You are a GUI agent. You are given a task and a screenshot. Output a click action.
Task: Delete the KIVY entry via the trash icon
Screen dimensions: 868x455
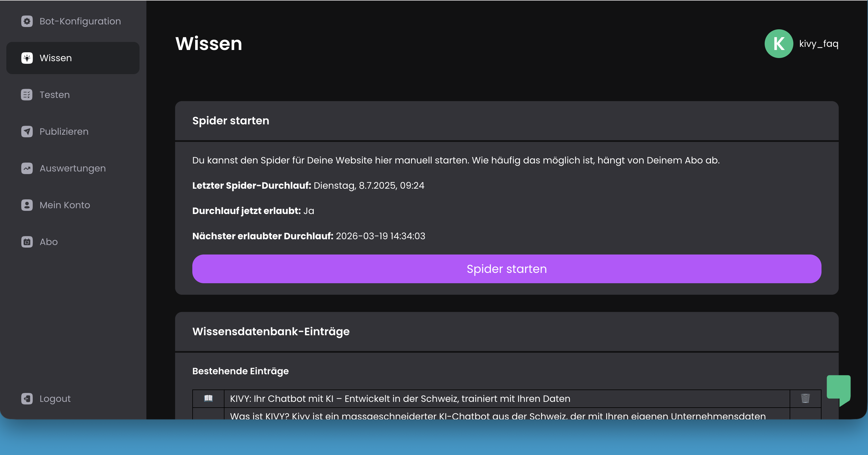tap(805, 399)
